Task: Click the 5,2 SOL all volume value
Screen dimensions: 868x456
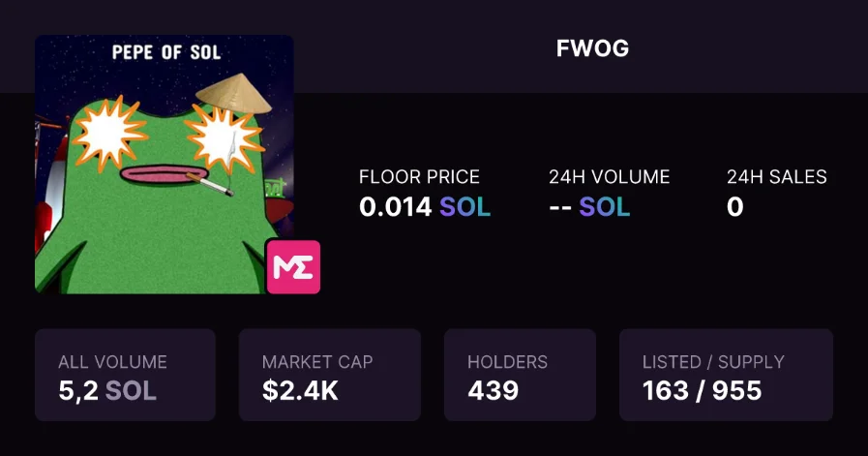Action: point(107,390)
